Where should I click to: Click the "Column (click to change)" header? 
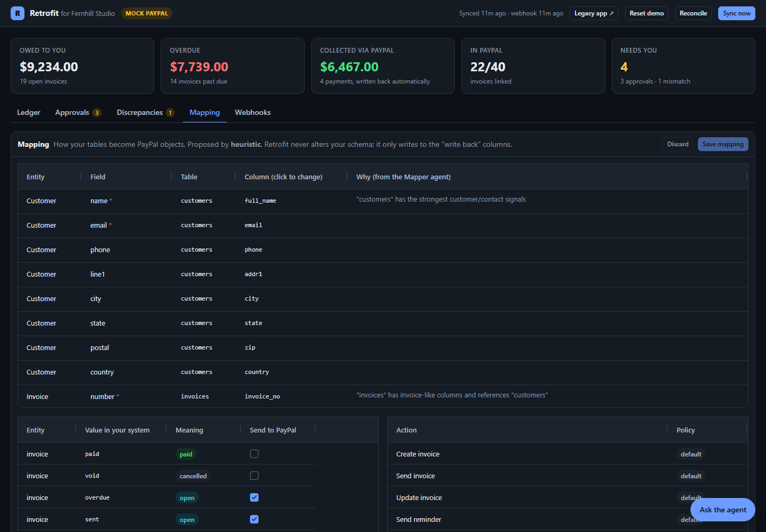pyautogui.click(x=284, y=177)
